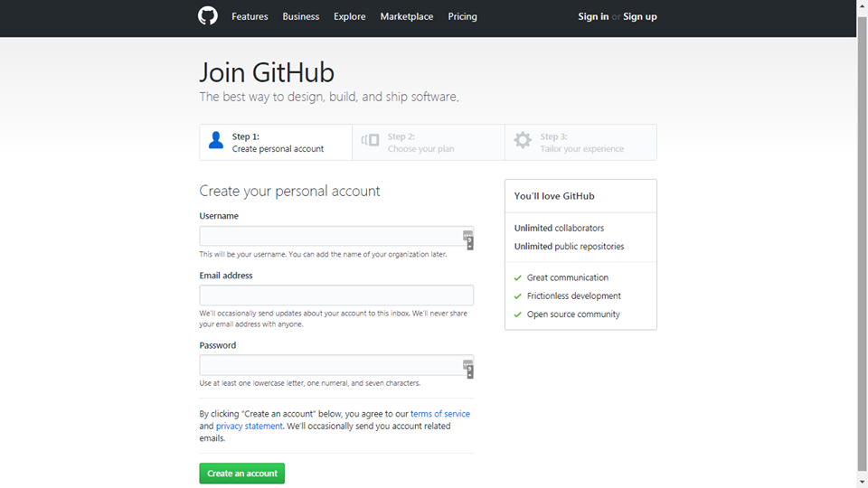Open the privacy statement link

point(250,426)
